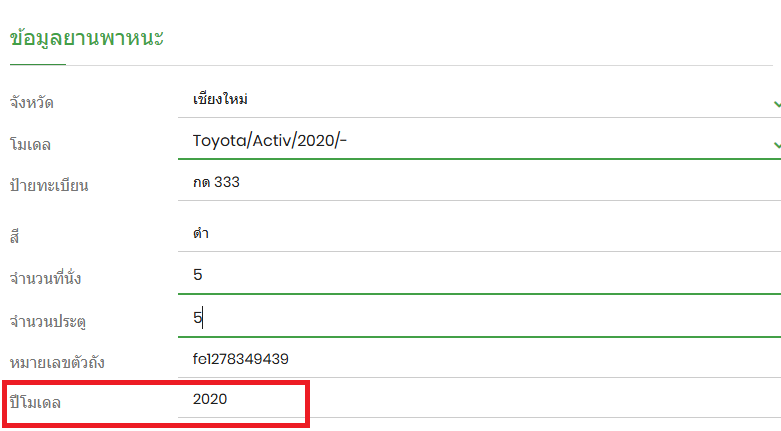The width and height of the screenshot is (781, 431).
Task: Click the ข้อมูลยานพาหนะ section heading
Action: [86, 38]
